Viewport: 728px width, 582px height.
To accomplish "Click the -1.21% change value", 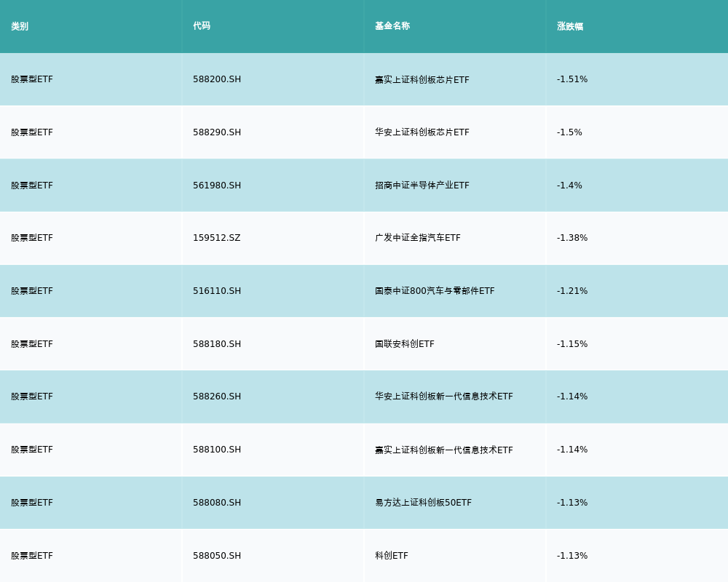I will coord(572,291).
